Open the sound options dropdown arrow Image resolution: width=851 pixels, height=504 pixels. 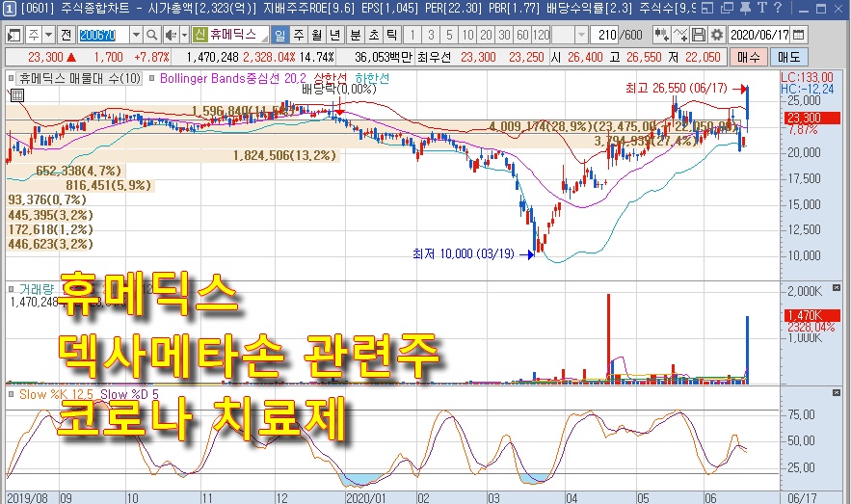tap(184, 36)
